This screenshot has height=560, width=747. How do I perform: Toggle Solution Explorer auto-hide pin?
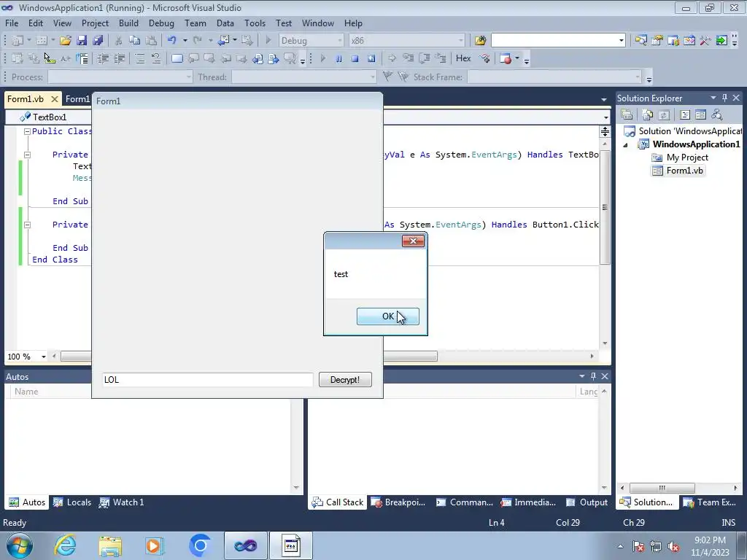point(724,98)
